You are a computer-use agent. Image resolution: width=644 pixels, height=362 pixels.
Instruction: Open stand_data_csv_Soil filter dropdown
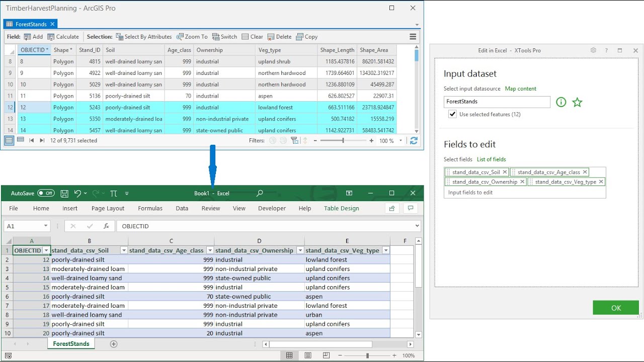[x=124, y=250]
